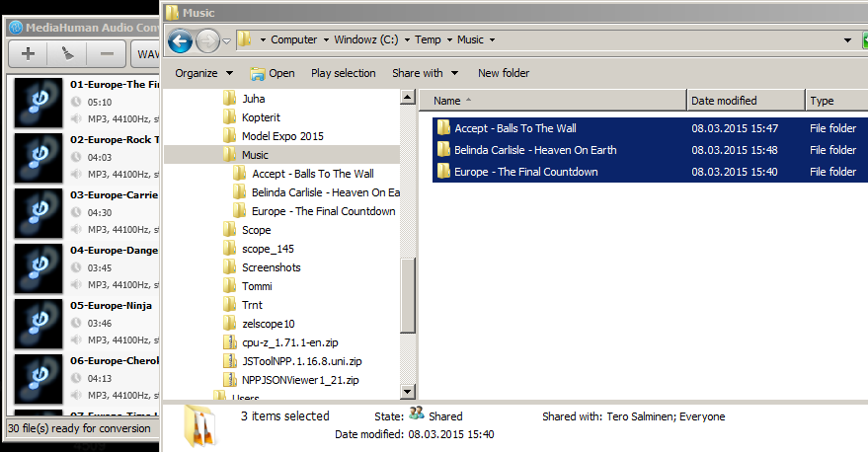This screenshot has width=868, height=452.
Task: Select Belinda Carlisle - Heaven On Earth file row
Action: tap(650, 150)
